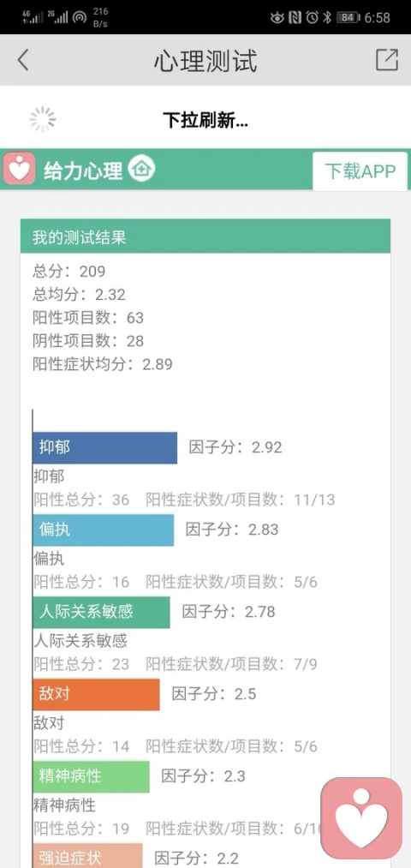
Task: Open the share icon beside 心理测试
Action: pyautogui.click(x=387, y=60)
